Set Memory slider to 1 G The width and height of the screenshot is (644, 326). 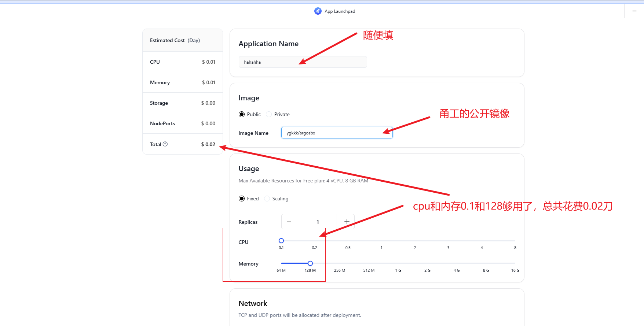tap(398, 263)
